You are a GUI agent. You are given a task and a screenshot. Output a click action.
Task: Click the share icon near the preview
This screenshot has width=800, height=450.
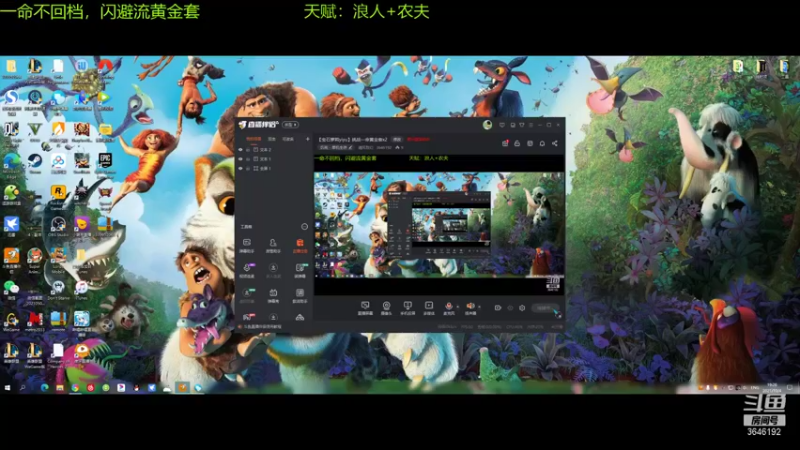click(x=555, y=143)
